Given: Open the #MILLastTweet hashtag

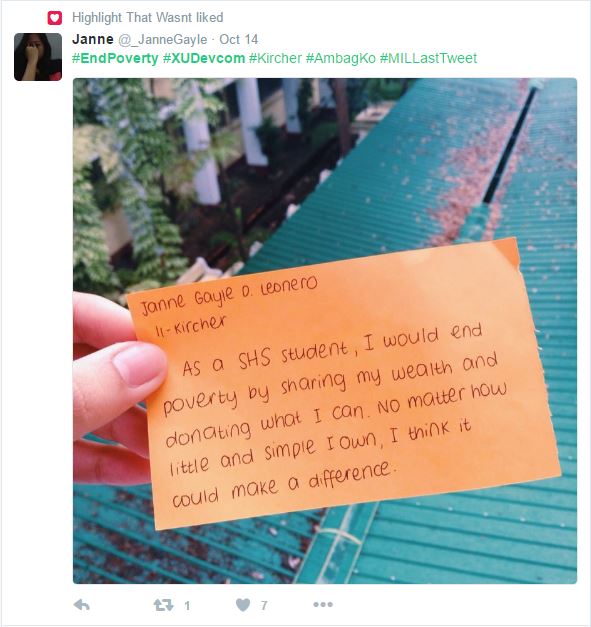Looking at the screenshot, I should [x=428, y=58].
